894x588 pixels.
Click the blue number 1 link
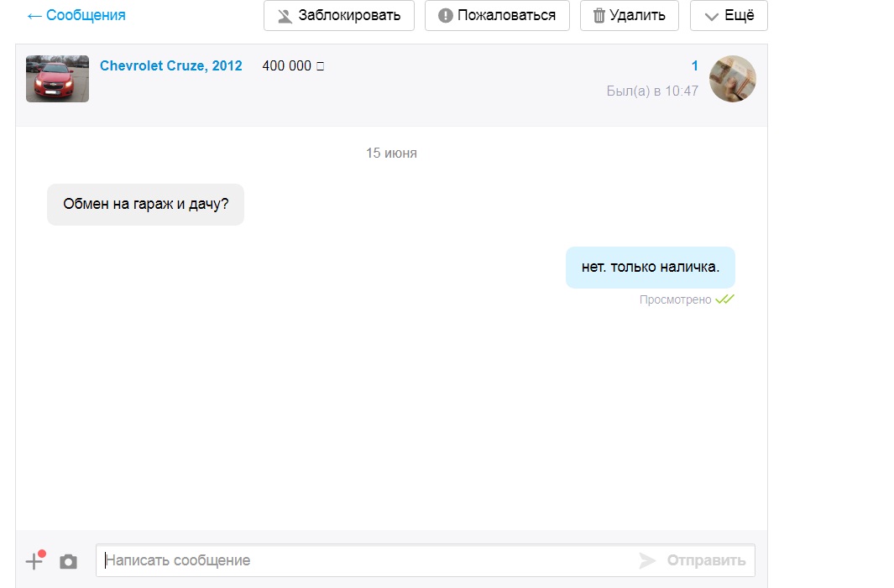tap(694, 65)
